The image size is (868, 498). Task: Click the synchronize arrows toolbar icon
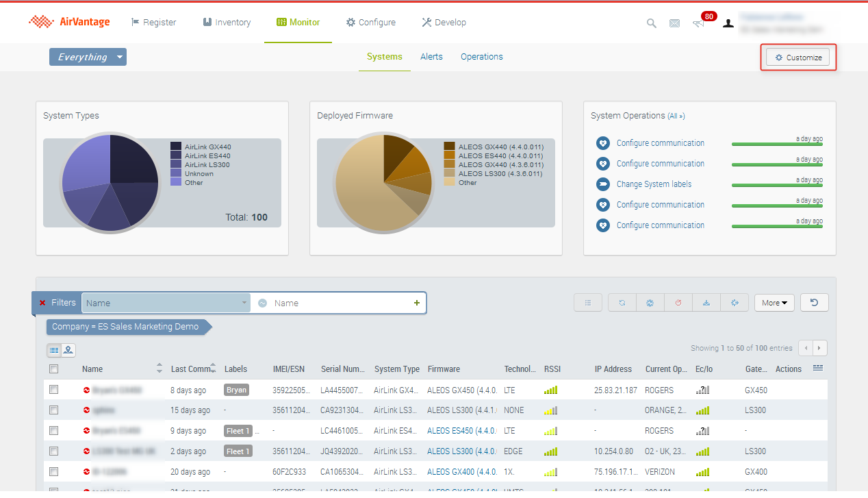tap(622, 303)
